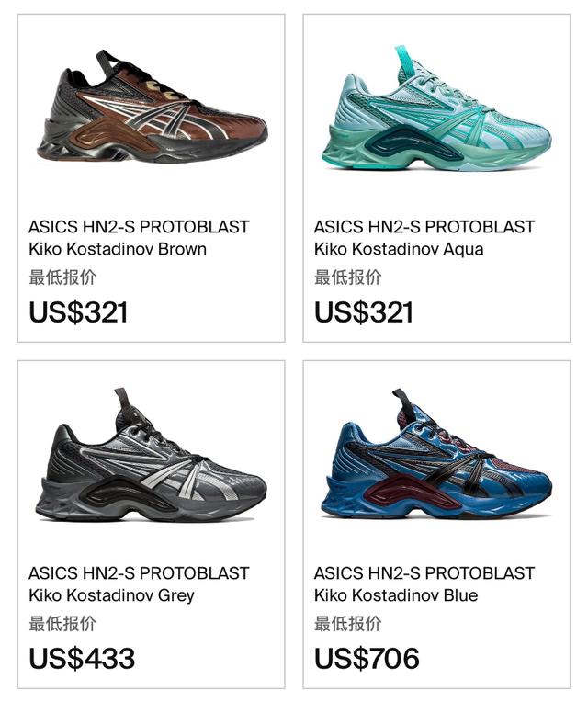Open the Kiko Kostadinov Grey shoe image
This screenshot has height=702, width=588.
click(152, 455)
